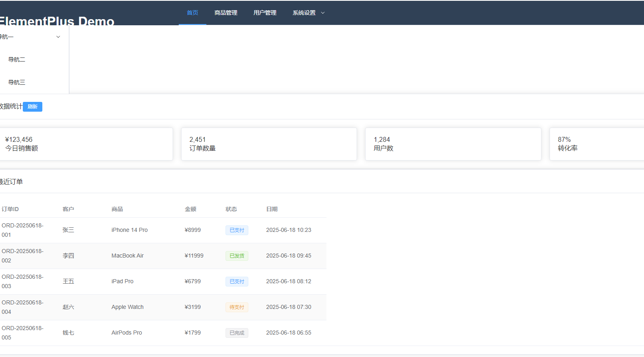The image size is (644, 357).
Task: Click the ¥6799 amount cell
Action: [x=193, y=281]
